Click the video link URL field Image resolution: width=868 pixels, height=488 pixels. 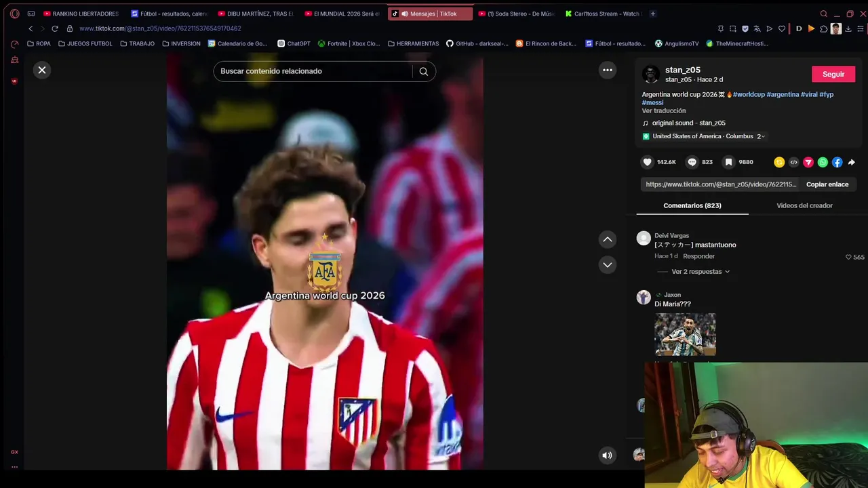pos(720,184)
